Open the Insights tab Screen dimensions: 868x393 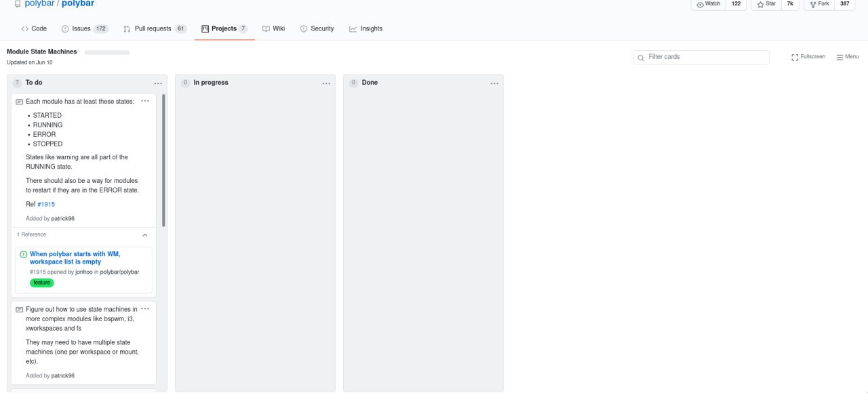[x=366, y=28]
